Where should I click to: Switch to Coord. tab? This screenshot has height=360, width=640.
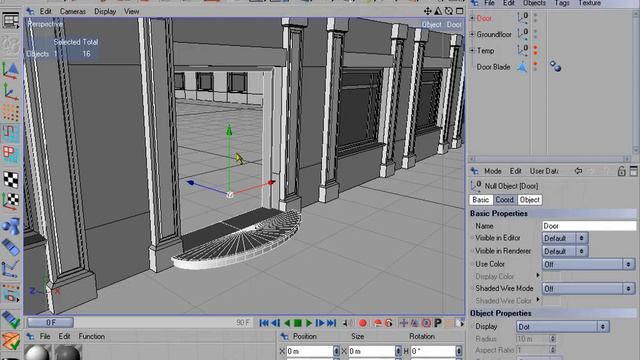click(505, 200)
